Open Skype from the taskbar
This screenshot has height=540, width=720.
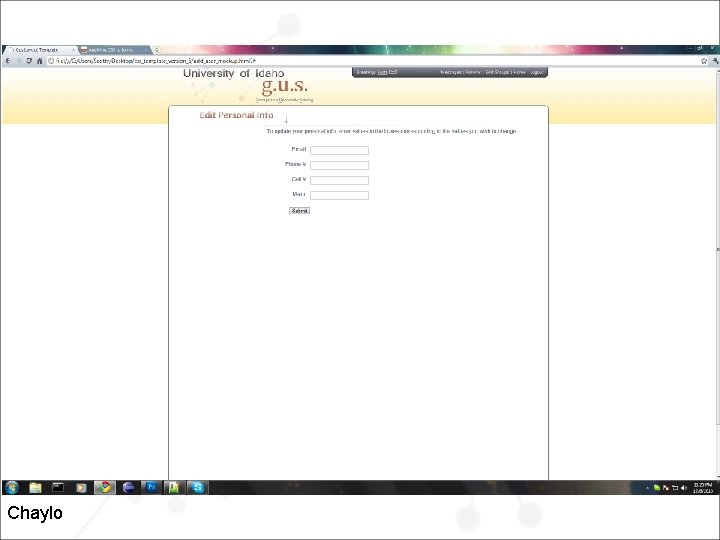coord(198,487)
